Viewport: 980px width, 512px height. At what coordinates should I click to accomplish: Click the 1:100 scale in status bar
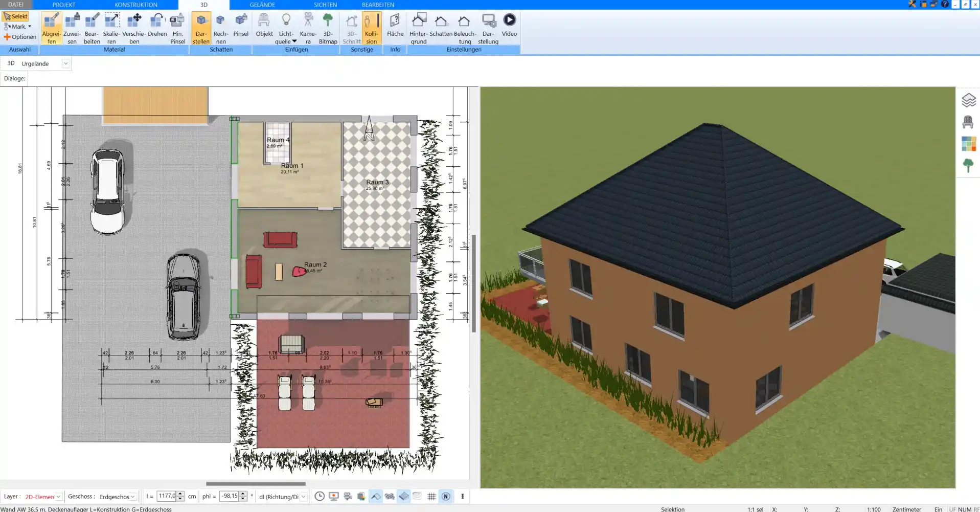(x=874, y=509)
